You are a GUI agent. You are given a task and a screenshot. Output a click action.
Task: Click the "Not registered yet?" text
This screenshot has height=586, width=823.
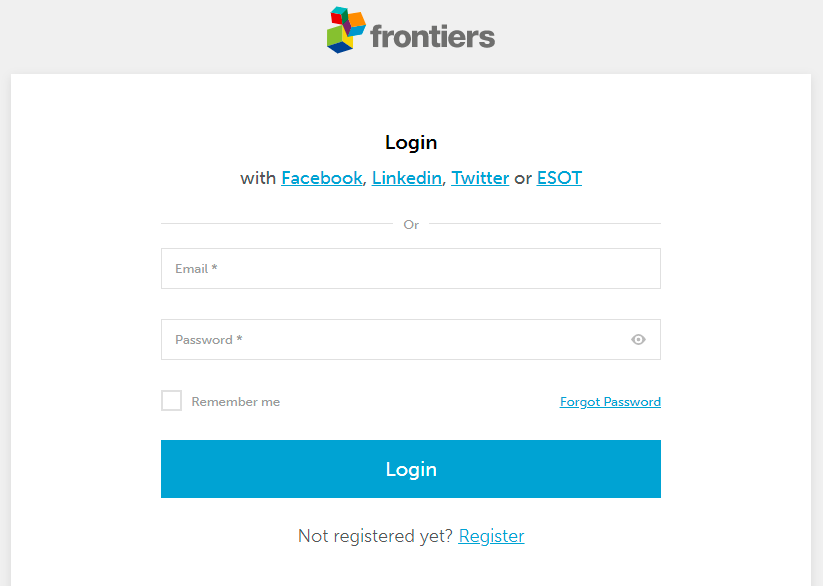tap(375, 536)
